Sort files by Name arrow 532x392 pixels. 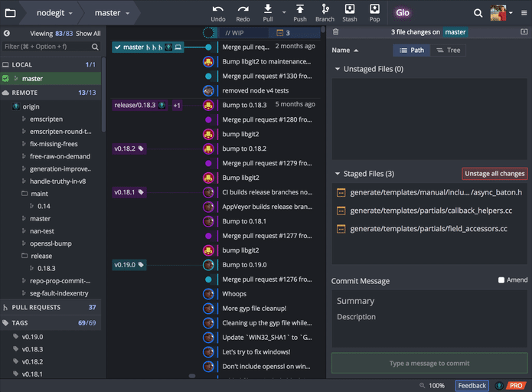tap(356, 51)
